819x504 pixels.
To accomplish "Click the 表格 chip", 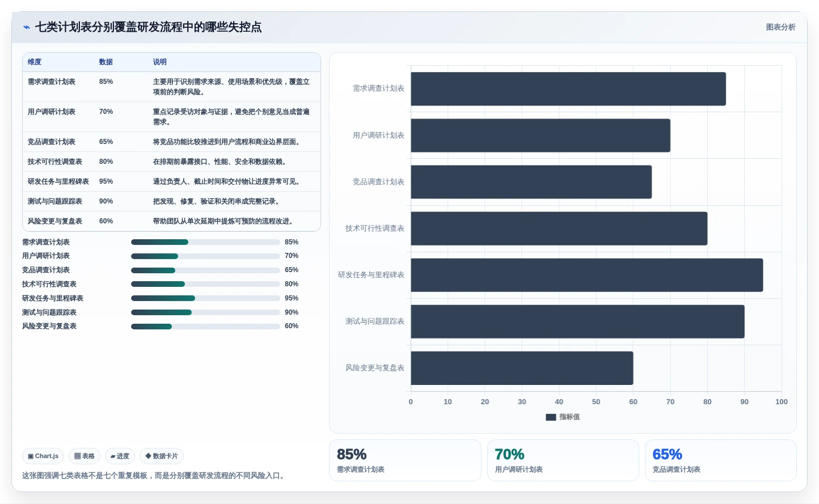I will 85,456.
